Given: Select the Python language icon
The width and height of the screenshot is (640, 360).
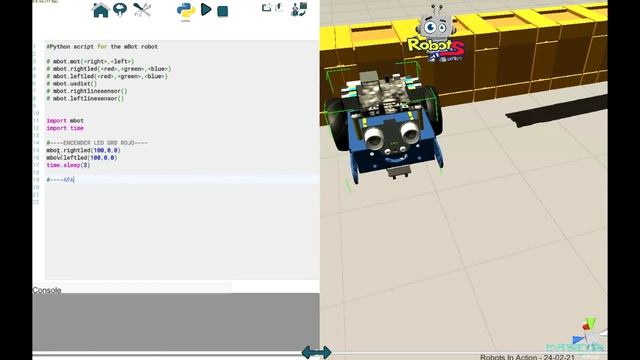Looking at the screenshot, I should click(x=186, y=11).
